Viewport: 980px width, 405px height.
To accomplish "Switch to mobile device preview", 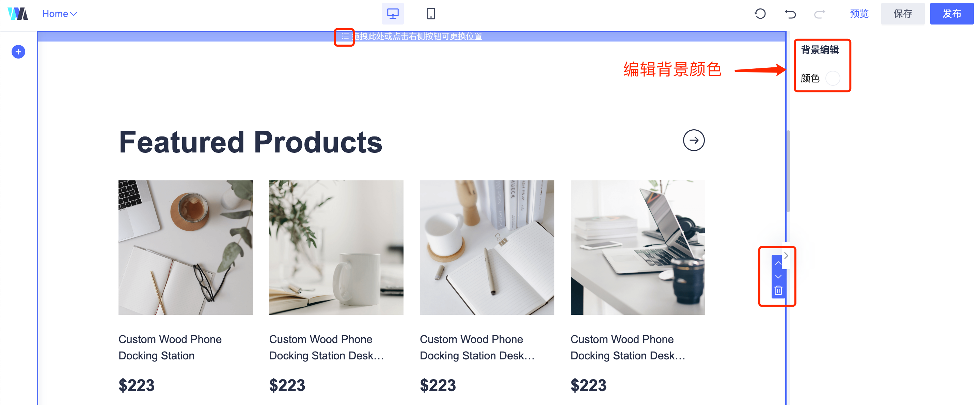I will click(431, 14).
